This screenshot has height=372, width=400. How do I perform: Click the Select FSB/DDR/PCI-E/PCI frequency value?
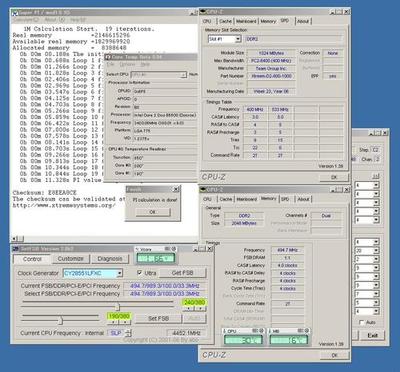point(165,294)
